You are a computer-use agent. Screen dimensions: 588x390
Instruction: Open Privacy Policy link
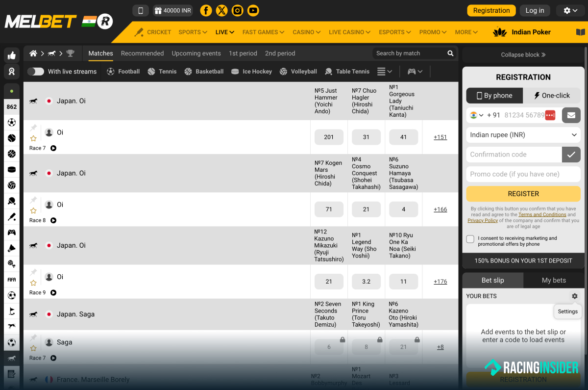(483, 221)
